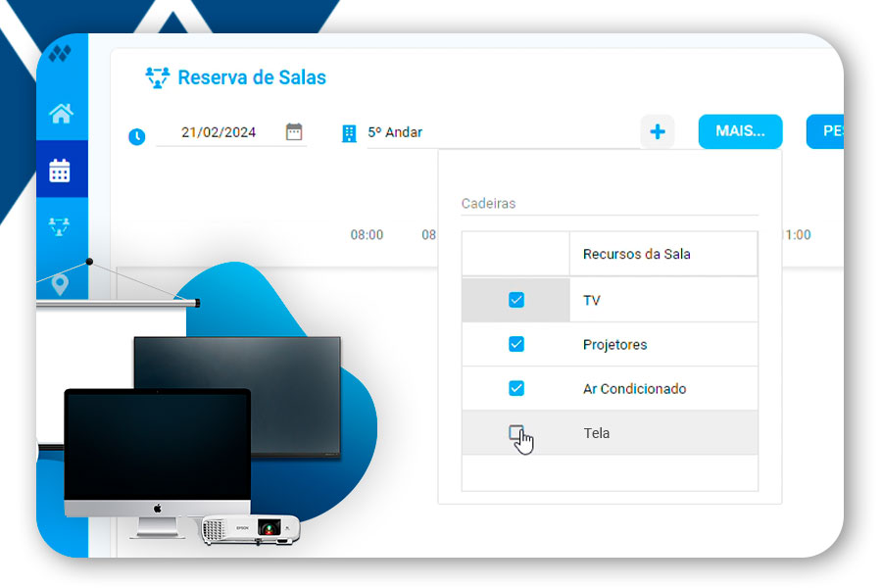The width and height of the screenshot is (882, 588).
Task: Click the partially visible PE button
Action: (x=825, y=131)
